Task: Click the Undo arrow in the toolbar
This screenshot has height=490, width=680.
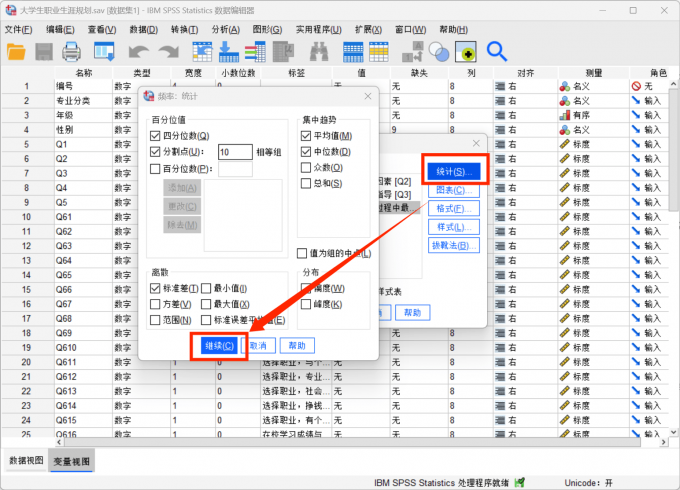Action: tap(137, 50)
